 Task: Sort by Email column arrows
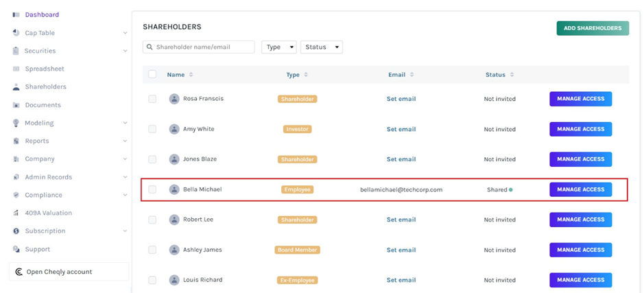412,75
